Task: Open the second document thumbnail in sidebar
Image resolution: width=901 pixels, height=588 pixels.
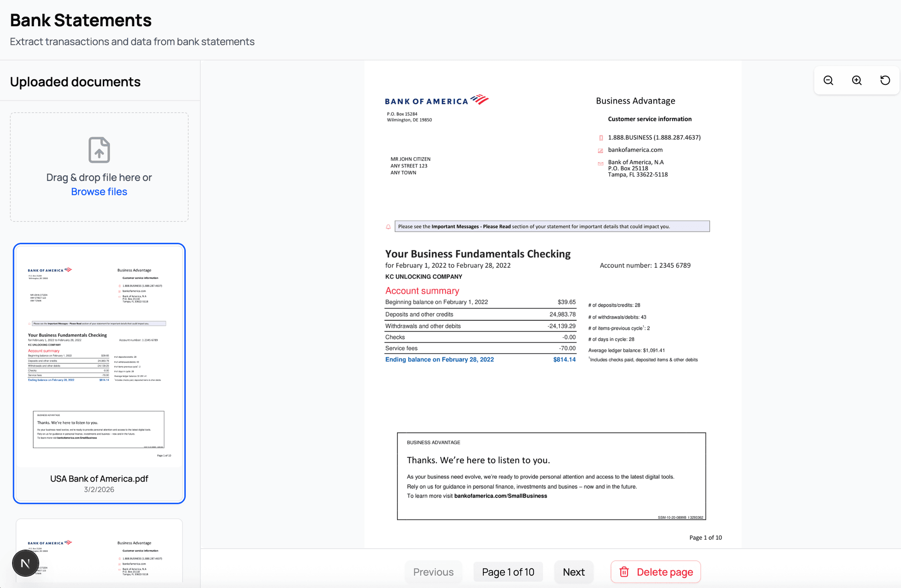Action: coord(99,553)
